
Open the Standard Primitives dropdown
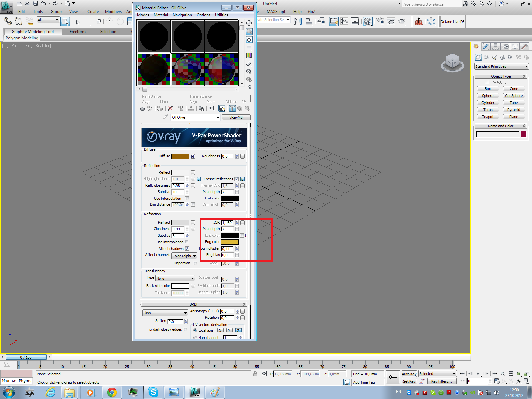(501, 66)
